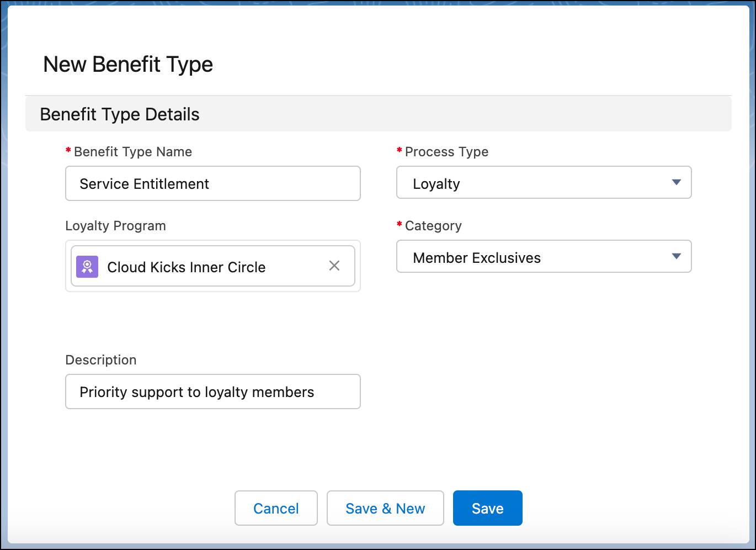The height and width of the screenshot is (550, 756).
Task: Click the Benefit Type Name text field
Action: point(213,183)
